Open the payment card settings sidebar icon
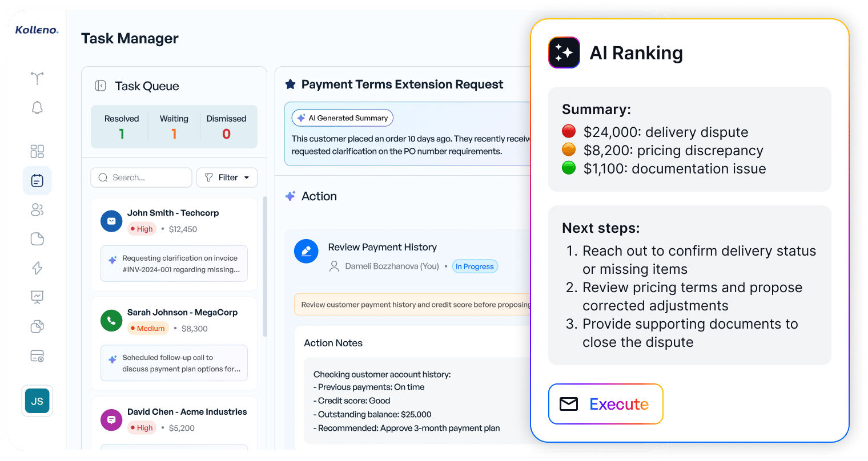868x461 pixels. click(x=37, y=356)
